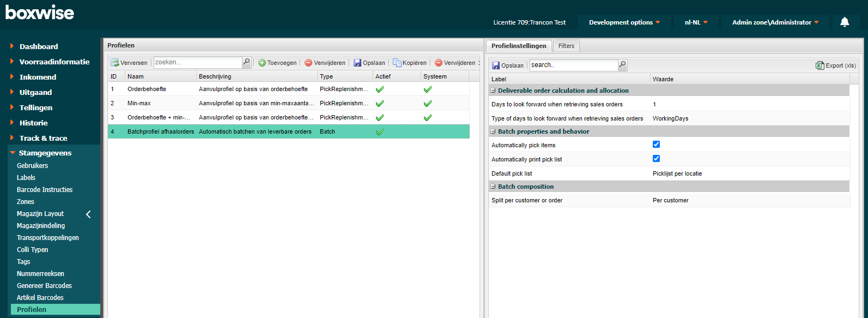Open Magazijnindeling in the sidebar
The width and height of the screenshot is (868, 318).
tap(41, 225)
